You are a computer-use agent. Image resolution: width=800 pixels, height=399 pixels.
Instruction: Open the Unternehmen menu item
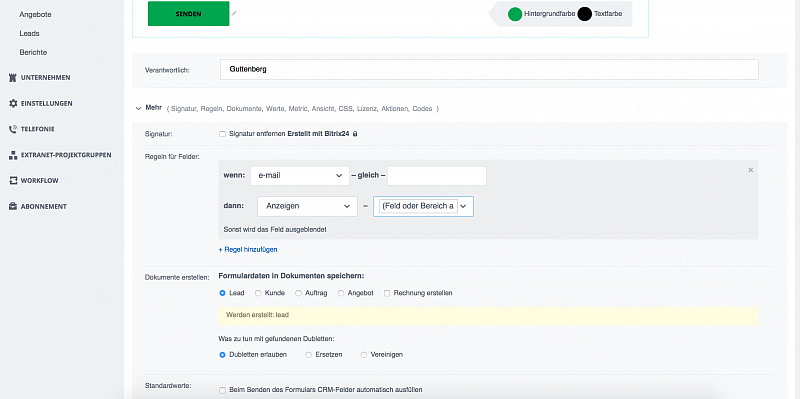click(45, 78)
